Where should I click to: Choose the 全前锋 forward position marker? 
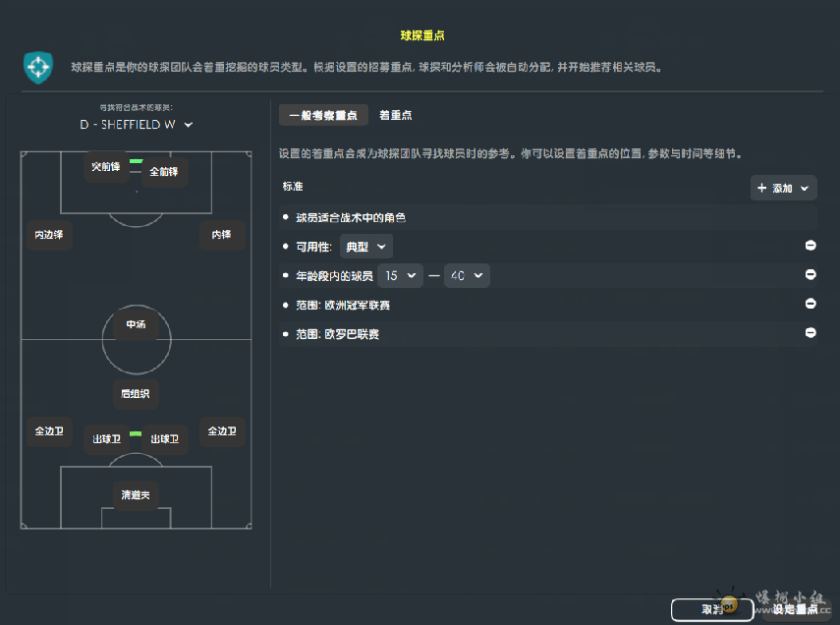pos(163,172)
